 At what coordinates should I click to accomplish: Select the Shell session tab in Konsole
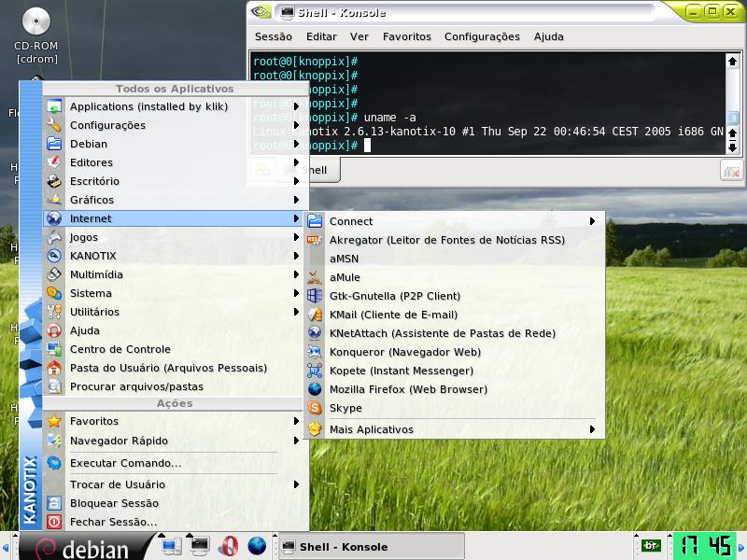(x=315, y=171)
